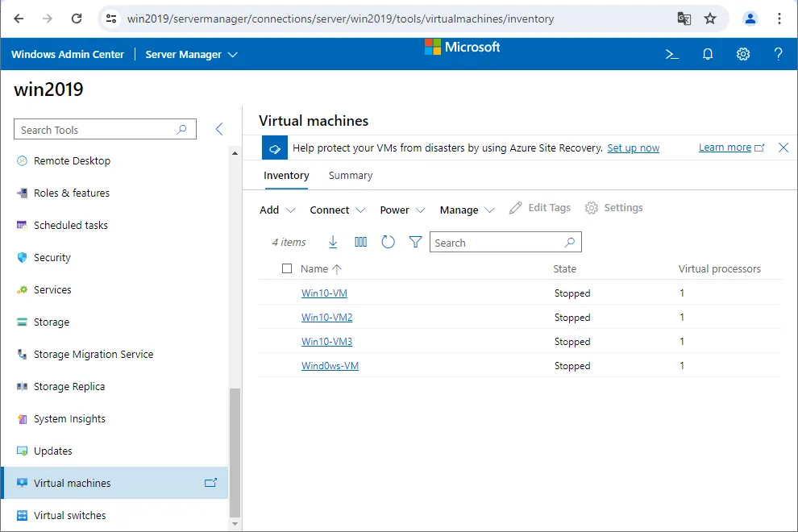Refresh the virtual machines list

point(388,242)
